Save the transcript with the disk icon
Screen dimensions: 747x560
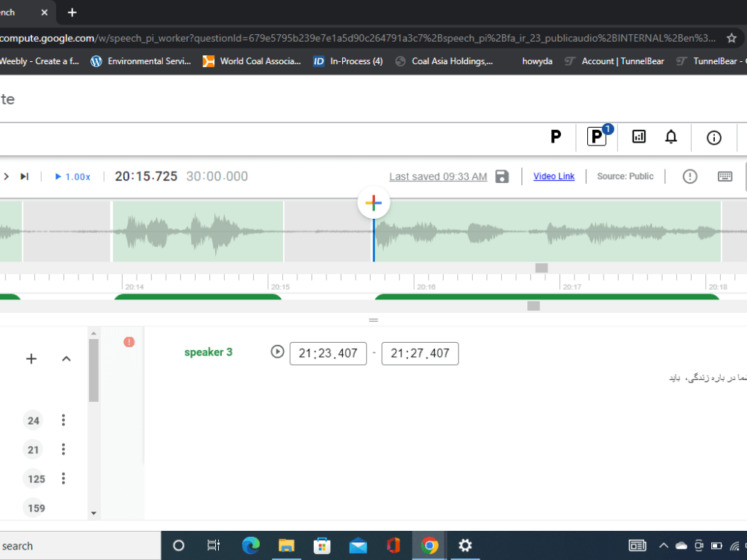coord(501,176)
